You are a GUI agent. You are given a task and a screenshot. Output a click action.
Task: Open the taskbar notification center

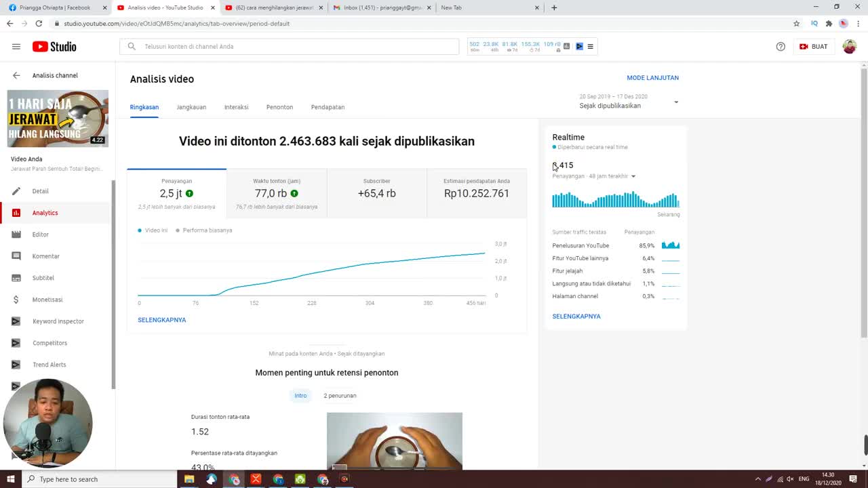coord(853,479)
